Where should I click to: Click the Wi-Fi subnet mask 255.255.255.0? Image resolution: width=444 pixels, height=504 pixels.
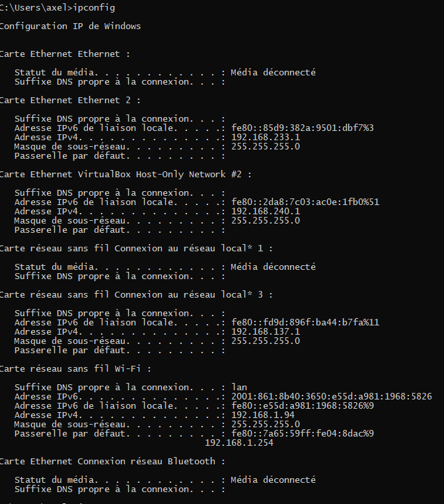coord(266,424)
